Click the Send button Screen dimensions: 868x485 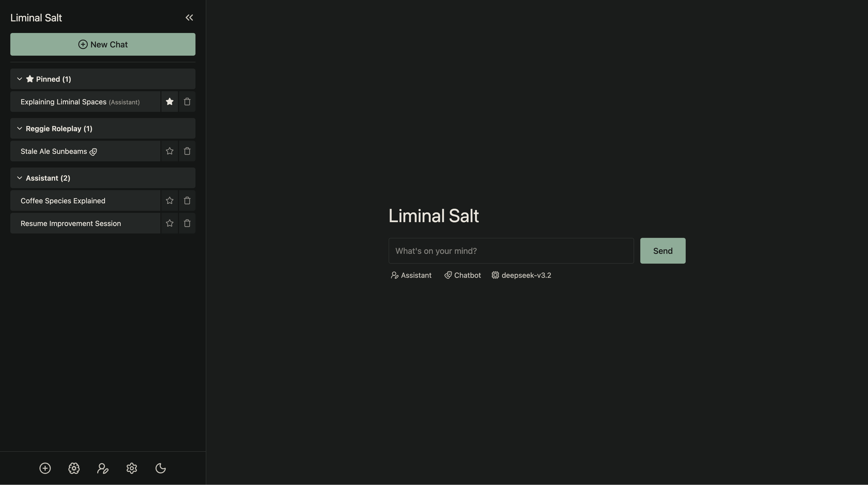point(662,250)
